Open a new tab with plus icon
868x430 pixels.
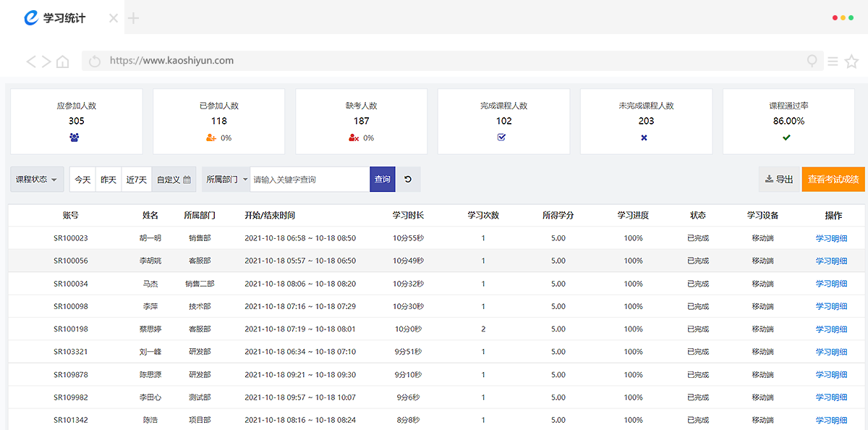click(x=133, y=18)
